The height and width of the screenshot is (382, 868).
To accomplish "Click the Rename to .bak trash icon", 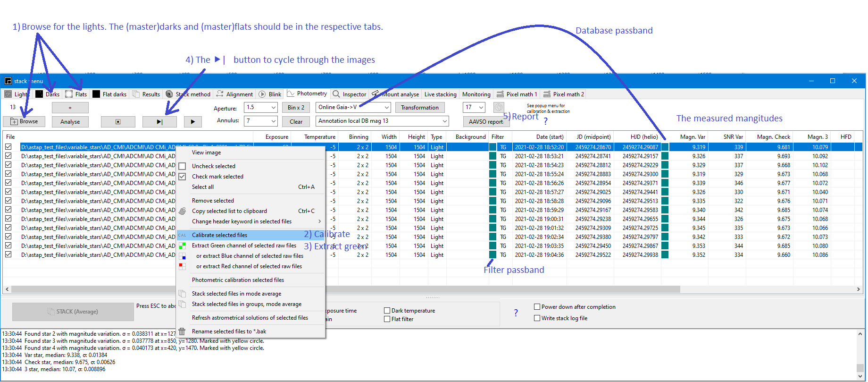I will click(x=182, y=331).
